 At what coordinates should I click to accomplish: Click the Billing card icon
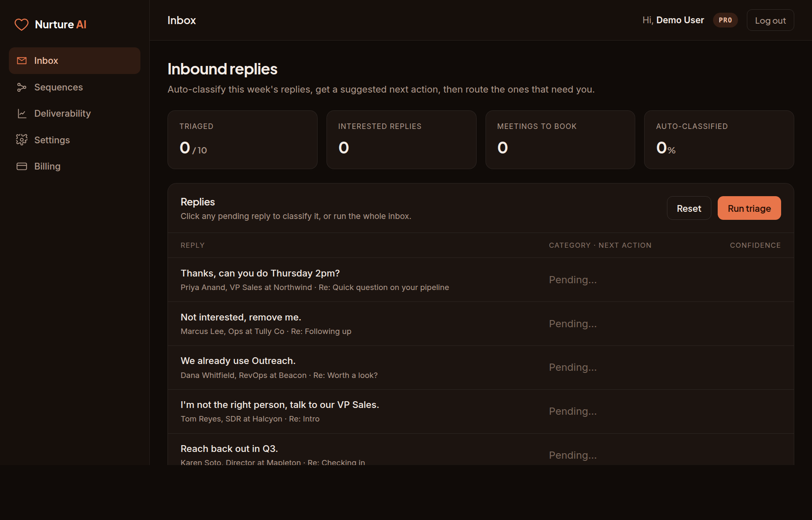pyautogui.click(x=22, y=166)
